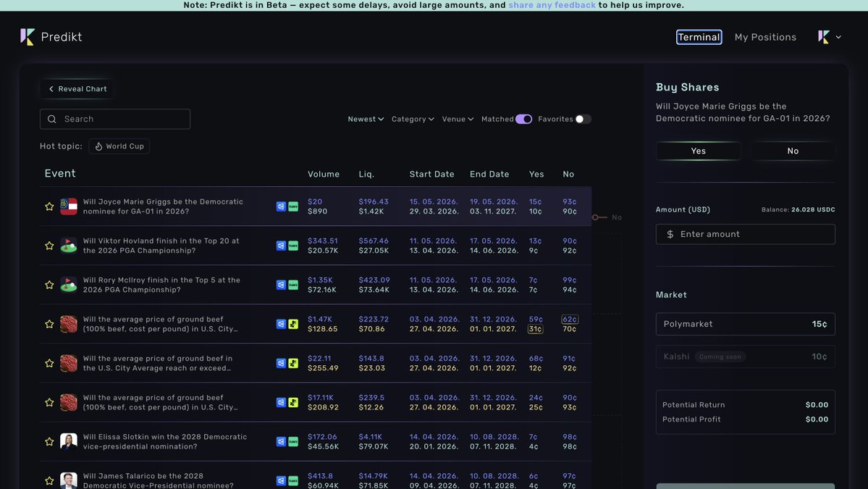The width and height of the screenshot is (868, 489).
Task: Favorite the Joyce Marie Griggs event star
Action: click(49, 206)
